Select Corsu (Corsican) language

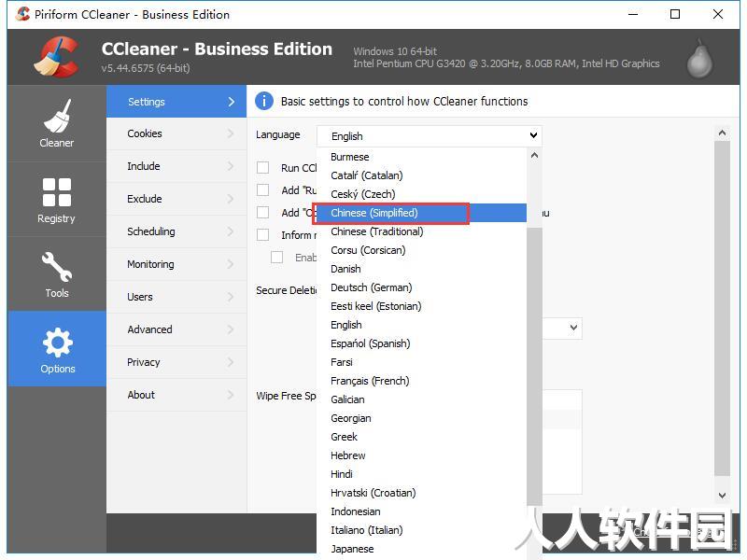[422, 250]
